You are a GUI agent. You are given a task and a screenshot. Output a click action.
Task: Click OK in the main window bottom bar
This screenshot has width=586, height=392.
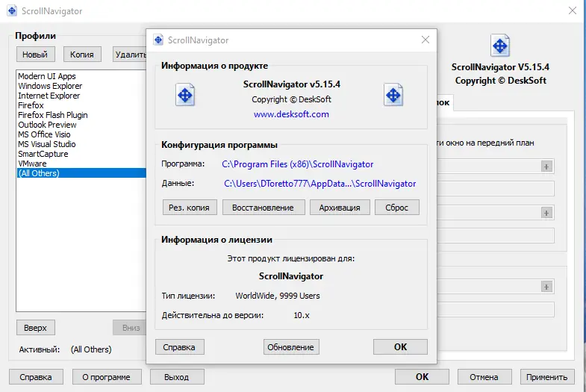point(422,377)
